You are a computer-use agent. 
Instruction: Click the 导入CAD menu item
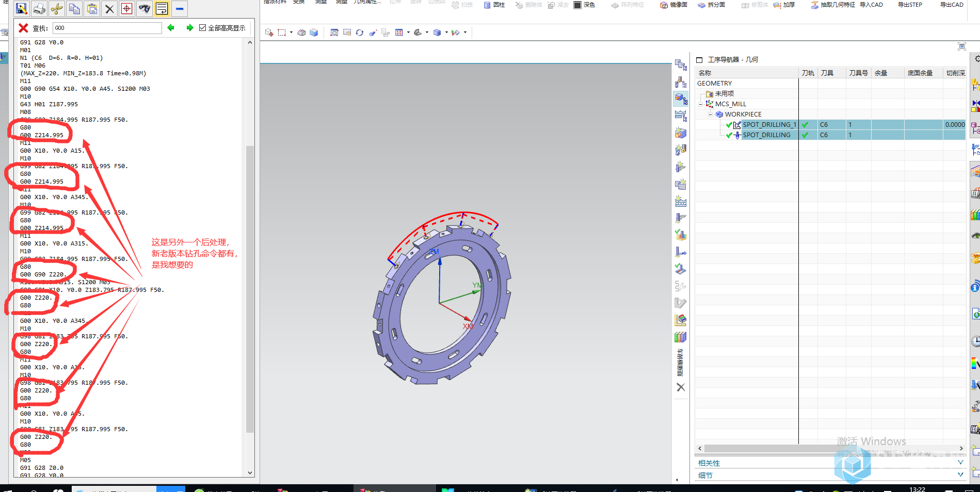872,5
